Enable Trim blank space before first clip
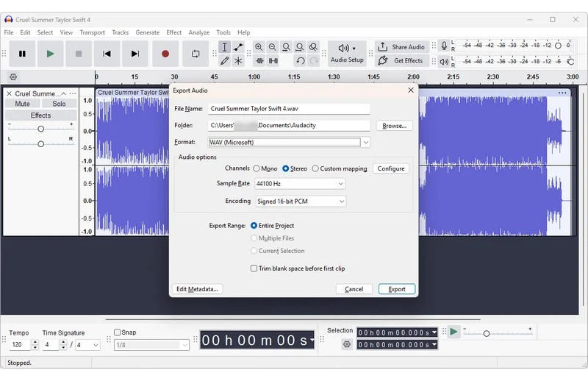588x381 pixels. [254, 268]
